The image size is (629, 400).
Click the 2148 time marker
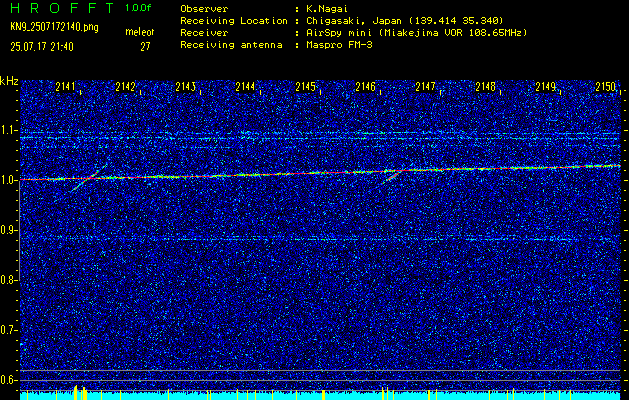tap(485, 86)
